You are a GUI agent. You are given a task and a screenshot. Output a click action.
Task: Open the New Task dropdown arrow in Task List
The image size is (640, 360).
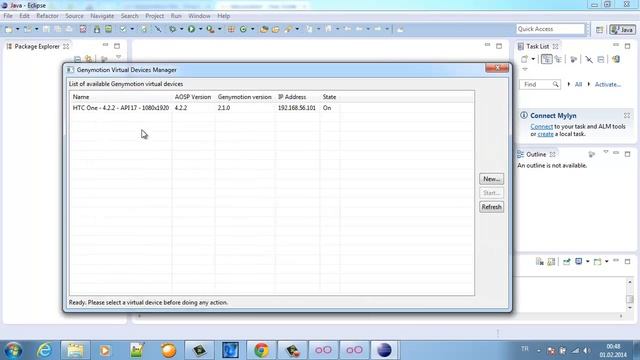click(533, 59)
